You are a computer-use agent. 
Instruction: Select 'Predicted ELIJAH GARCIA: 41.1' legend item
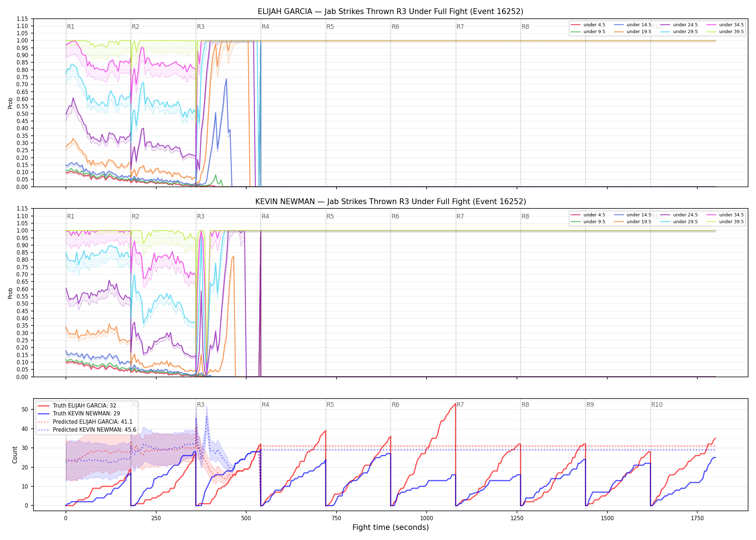coord(85,422)
